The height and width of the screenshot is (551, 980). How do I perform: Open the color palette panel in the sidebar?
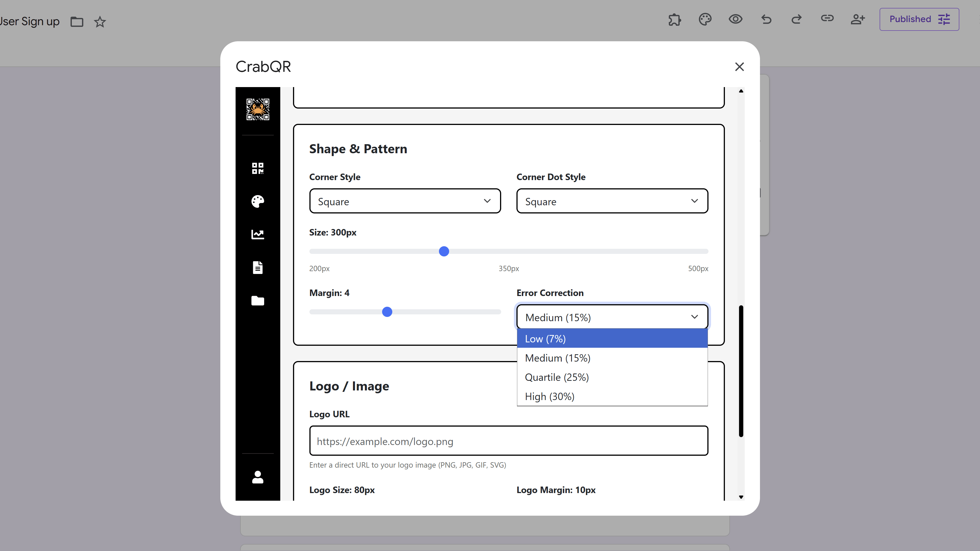tap(258, 201)
